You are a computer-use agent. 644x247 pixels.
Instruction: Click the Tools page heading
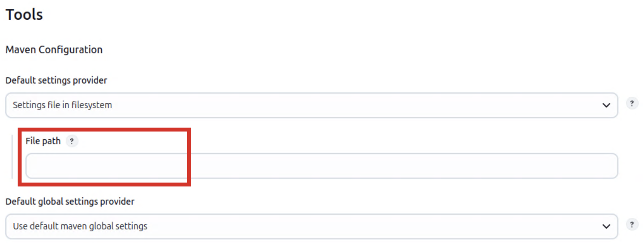point(24,15)
